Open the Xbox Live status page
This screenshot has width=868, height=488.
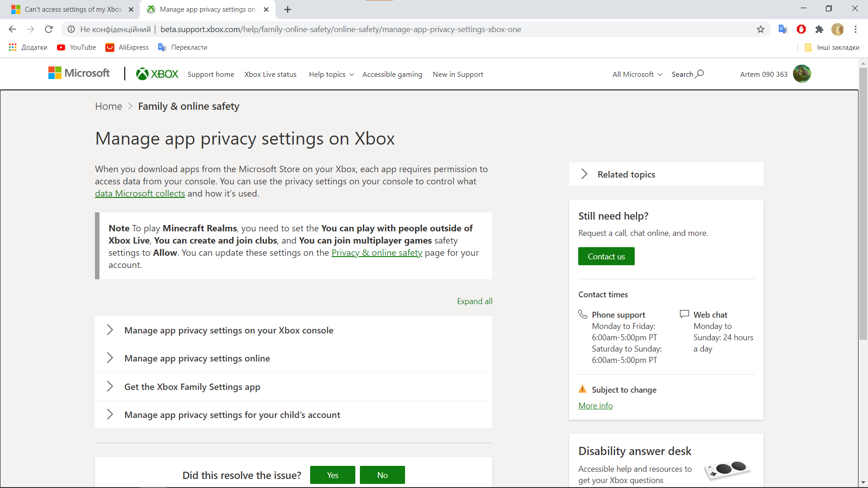point(270,75)
